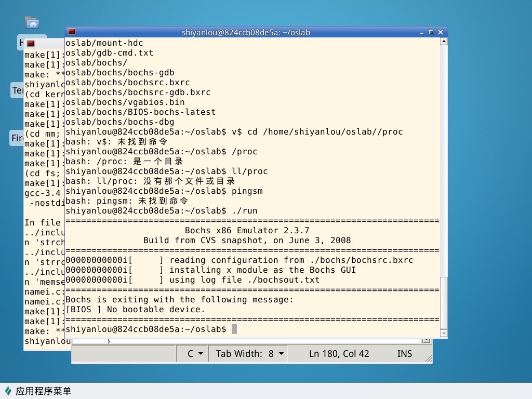Click editor's resize grip corner
The width and height of the screenshot is (532, 399).
click(428, 359)
